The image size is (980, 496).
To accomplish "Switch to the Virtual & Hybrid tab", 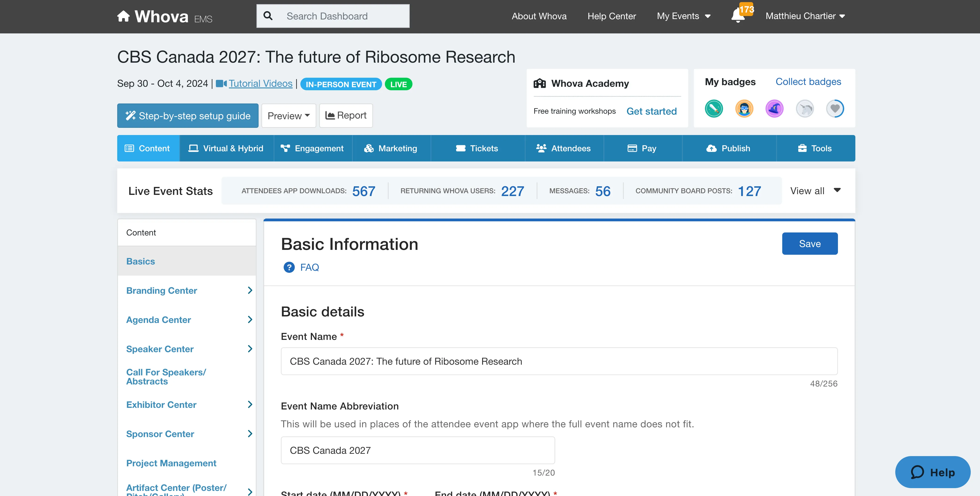I will [226, 148].
